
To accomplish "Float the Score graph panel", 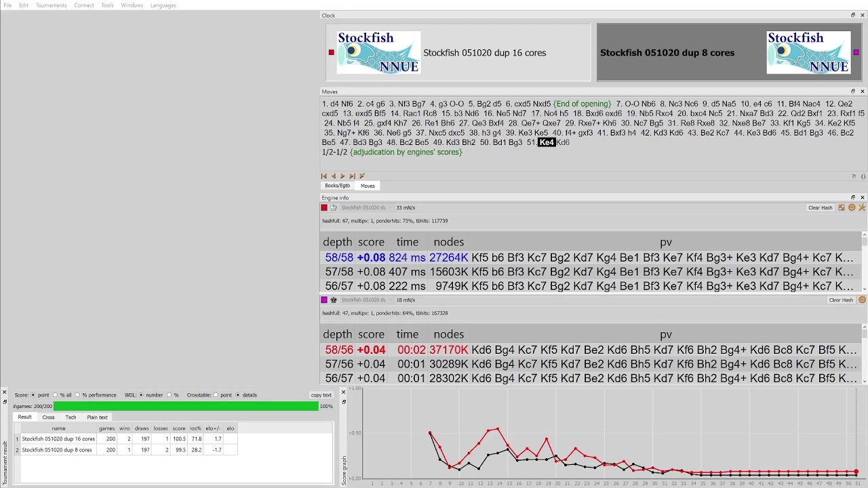I will point(343,402).
